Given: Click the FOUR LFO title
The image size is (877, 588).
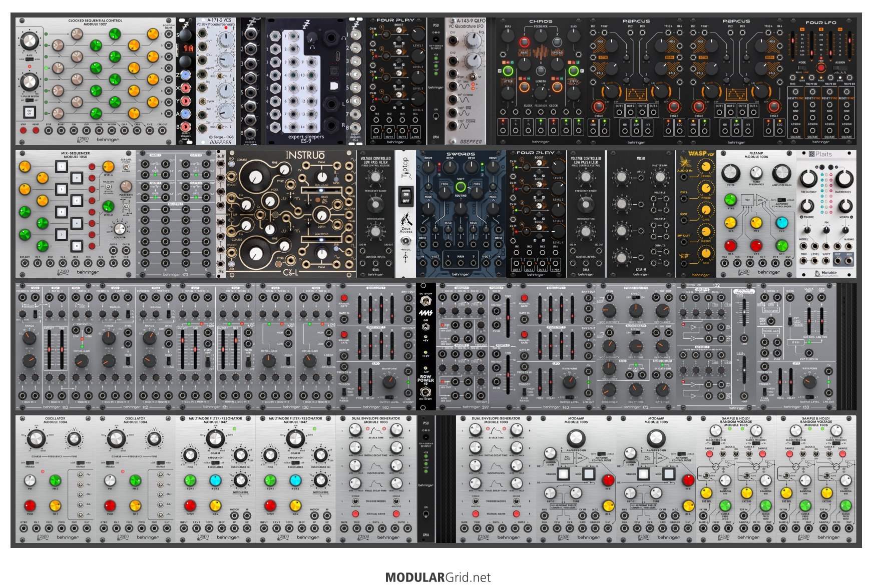Looking at the screenshot, I should [x=821, y=23].
